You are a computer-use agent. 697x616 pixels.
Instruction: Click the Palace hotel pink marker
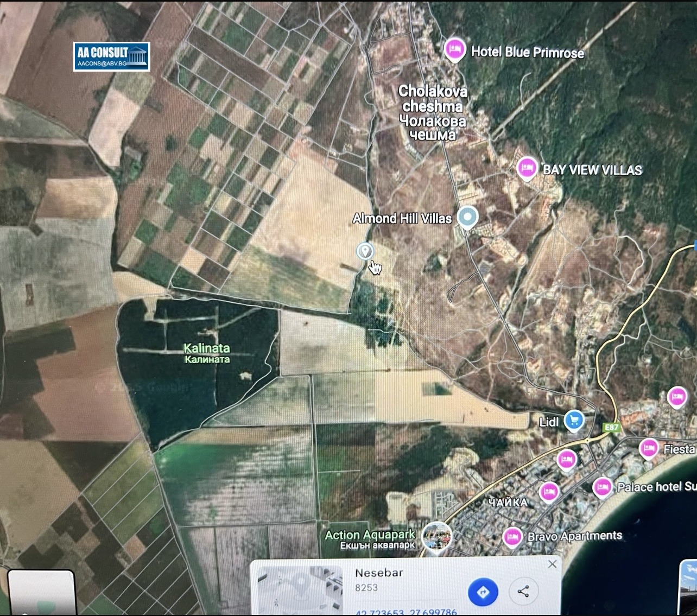(602, 487)
